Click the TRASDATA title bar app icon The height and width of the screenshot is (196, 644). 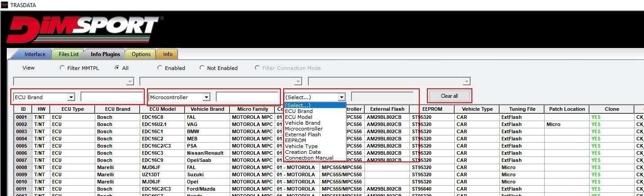point(4,4)
